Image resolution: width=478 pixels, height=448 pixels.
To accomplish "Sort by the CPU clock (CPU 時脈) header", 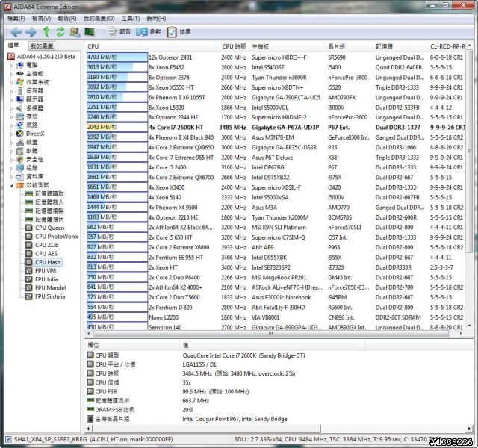I will point(234,46).
